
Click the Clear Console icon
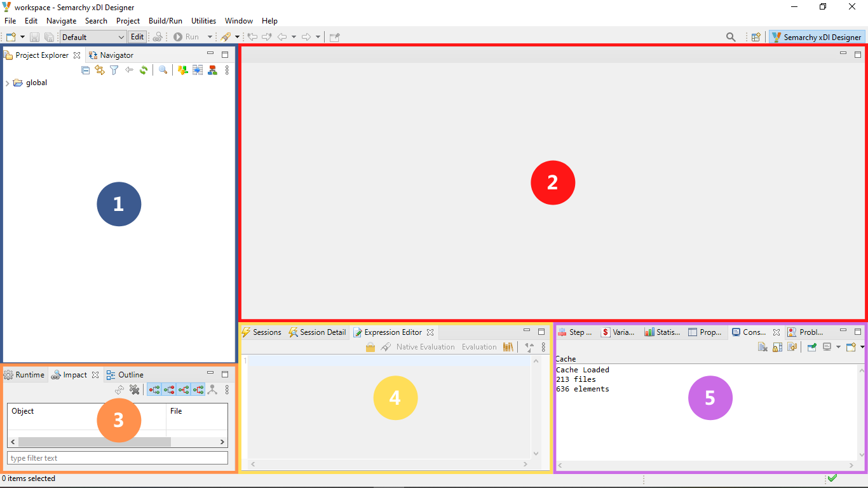click(763, 347)
